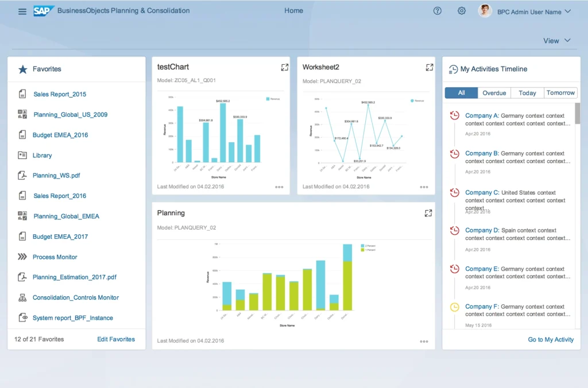Open the Company E activity link
The width and height of the screenshot is (588, 388).
click(482, 269)
